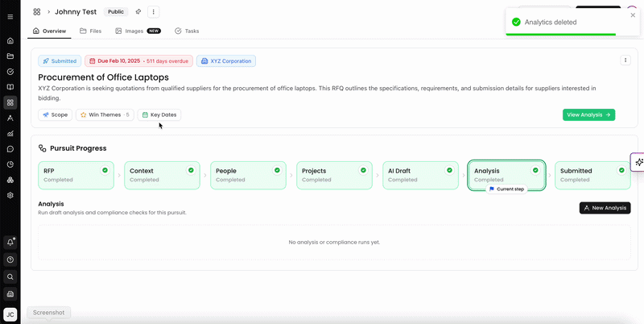Open the help question mark icon

point(10,260)
